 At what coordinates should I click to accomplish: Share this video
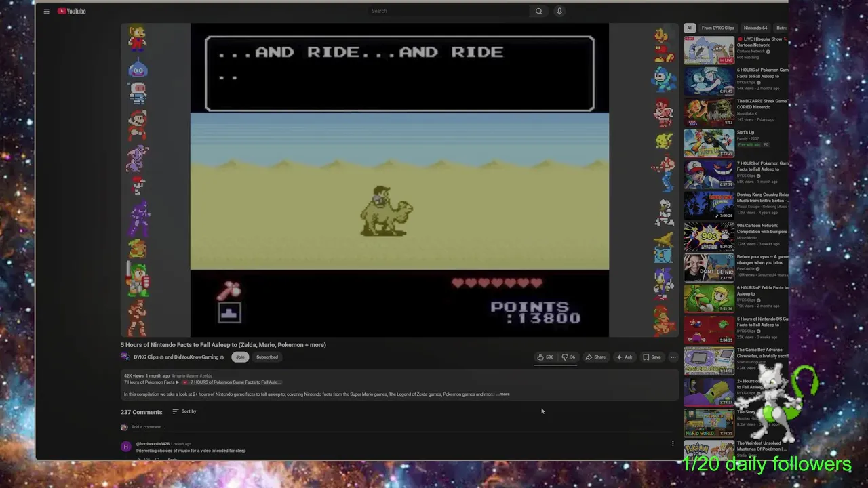coord(595,357)
